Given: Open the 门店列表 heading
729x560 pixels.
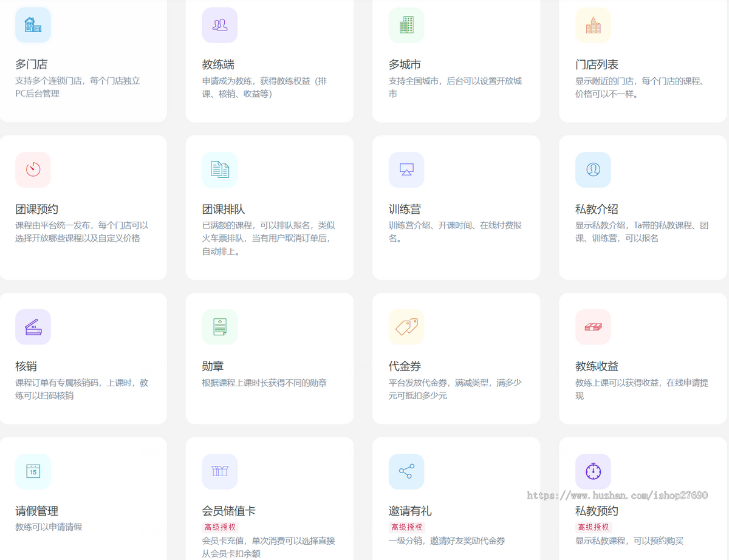Looking at the screenshot, I should point(597,64).
